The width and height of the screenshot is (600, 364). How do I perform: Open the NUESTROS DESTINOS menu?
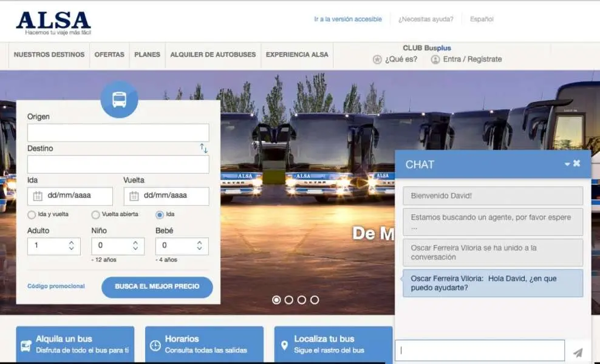coord(49,55)
